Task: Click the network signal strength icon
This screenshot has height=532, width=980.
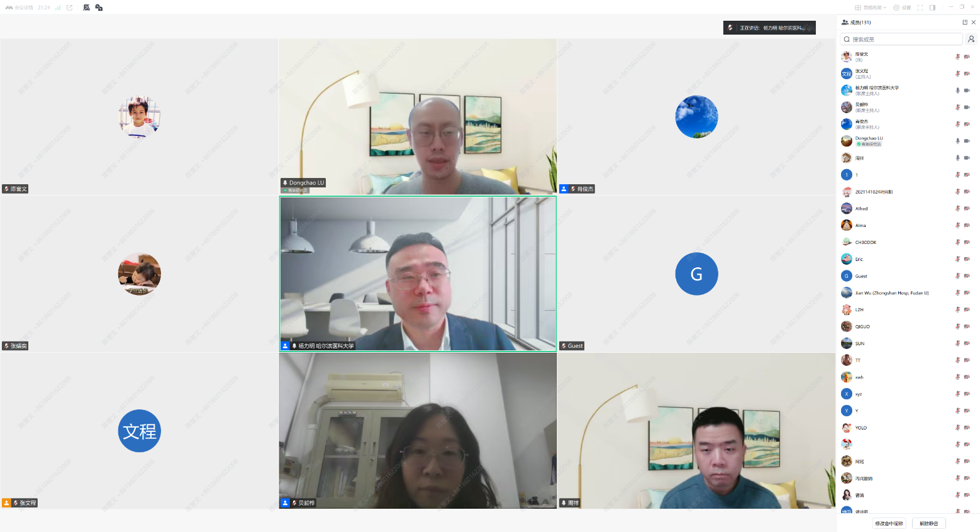Action: 58,8
